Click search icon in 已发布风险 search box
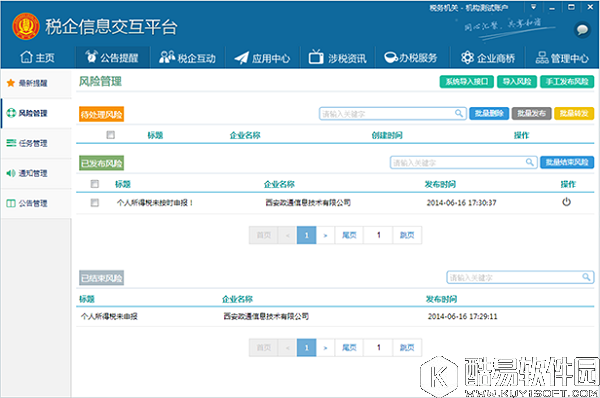 click(530, 162)
